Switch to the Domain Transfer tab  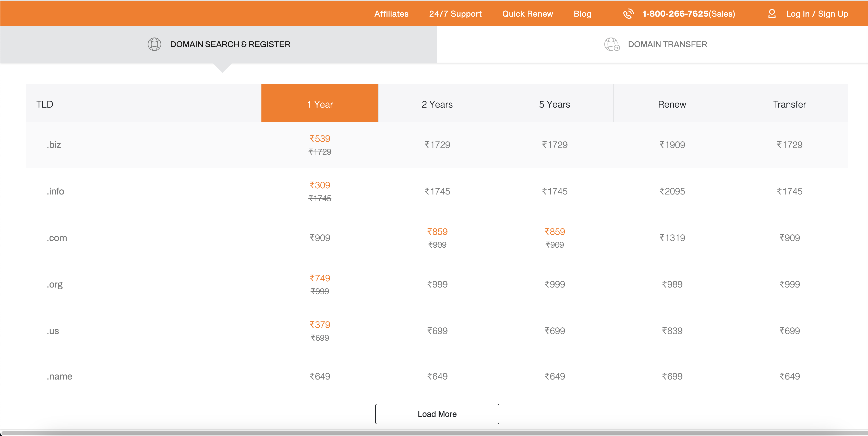pyautogui.click(x=667, y=44)
